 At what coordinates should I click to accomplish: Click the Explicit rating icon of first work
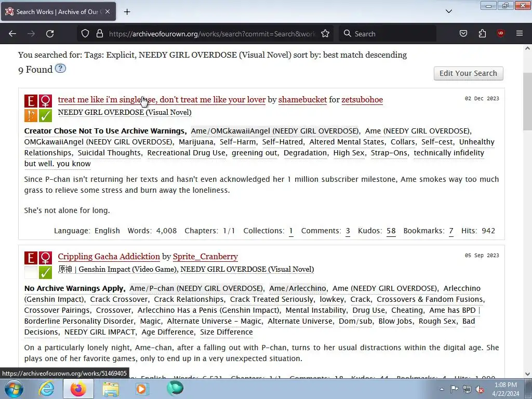(x=31, y=101)
